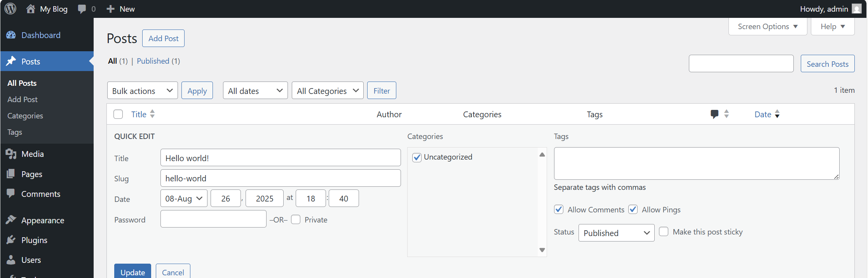This screenshot has height=278, width=868.
Task: Click the comments bubble in admin bar
Action: tap(82, 9)
